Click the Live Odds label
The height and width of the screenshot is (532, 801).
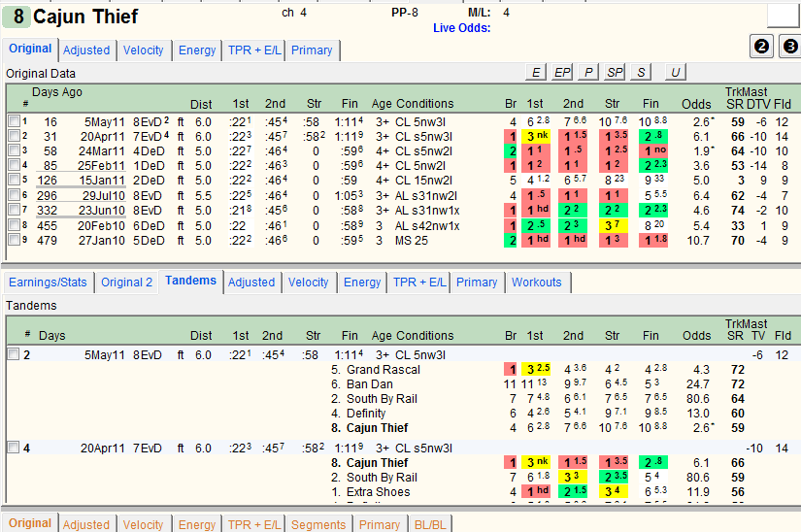(x=462, y=28)
